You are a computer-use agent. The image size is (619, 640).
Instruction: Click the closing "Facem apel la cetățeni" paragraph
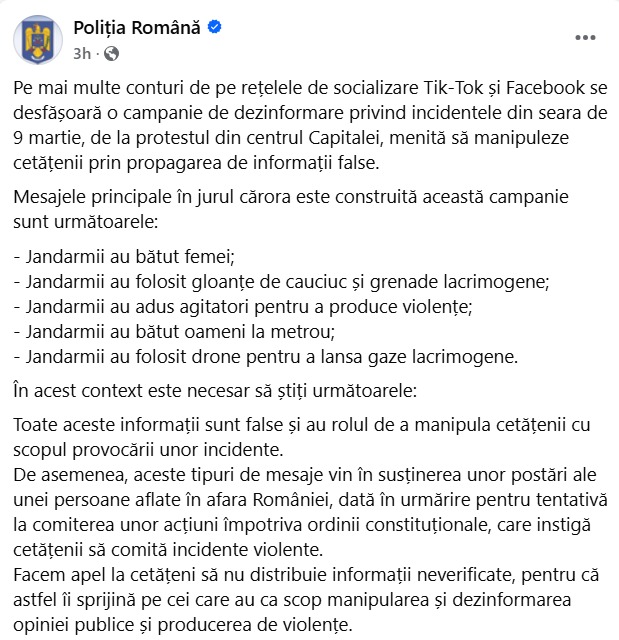point(300,602)
